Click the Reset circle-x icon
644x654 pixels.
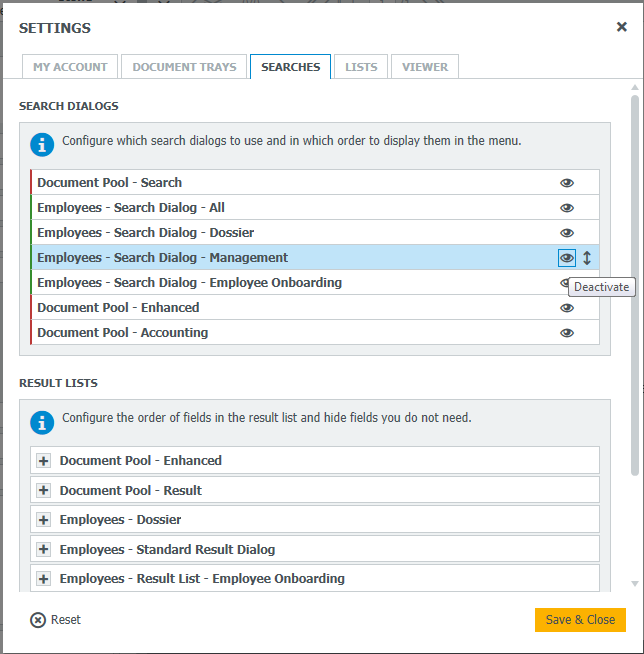38,620
